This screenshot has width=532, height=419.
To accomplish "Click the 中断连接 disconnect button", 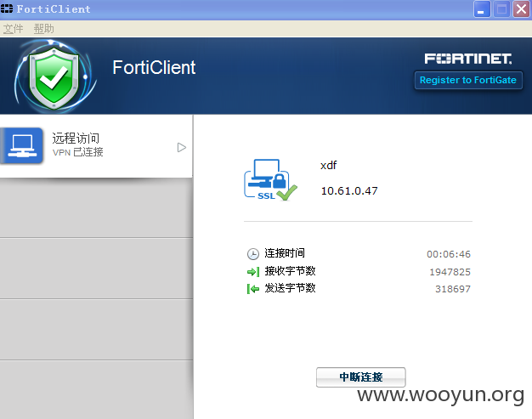I will click(x=360, y=377).
